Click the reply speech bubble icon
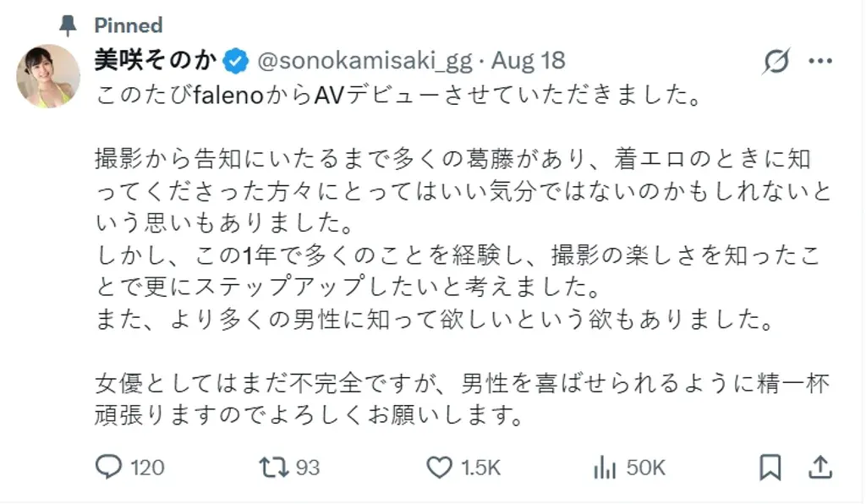The width and height of the screenshot is (866, 504). (x=110, y=467)
